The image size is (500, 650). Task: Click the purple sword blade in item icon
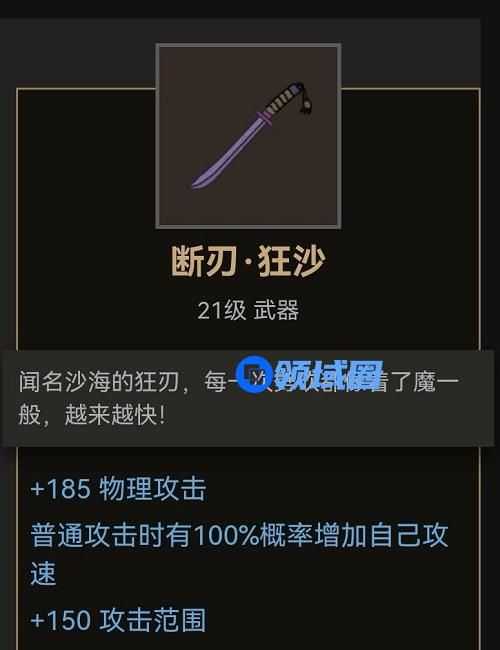click(228, 153)
